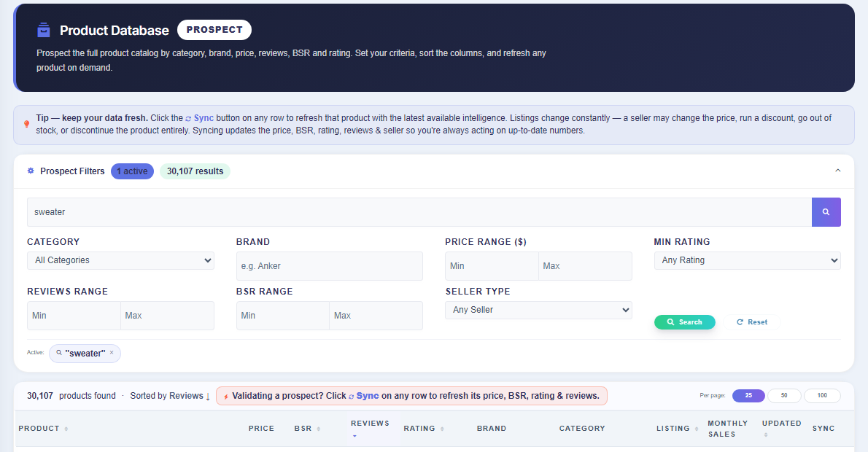Screen dimensions: 868x452
Task: Click the Prospect Filters gear icon
Action: pyautogui.click(x=31, y=171)
